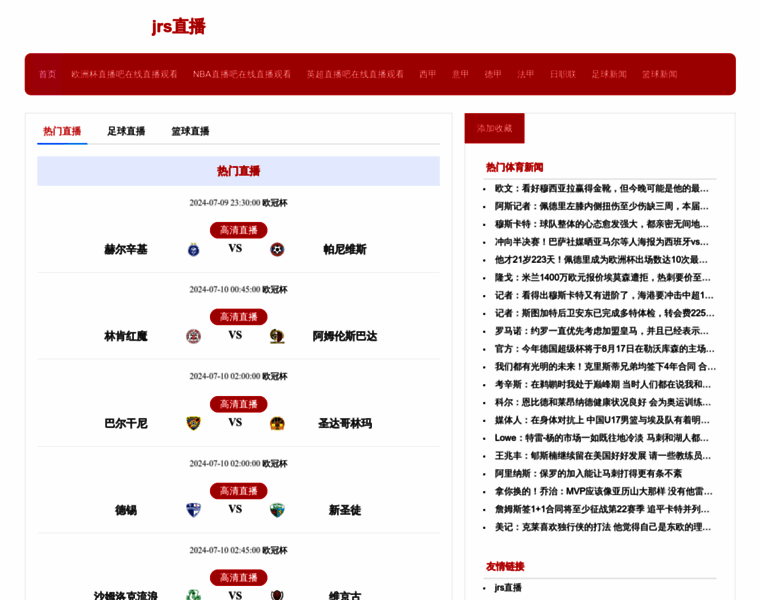Click the 阿姆伦斯巴达 team crest
Viewport: 760px width, 600px height.
pyautogui.click(x=277, y=336)
